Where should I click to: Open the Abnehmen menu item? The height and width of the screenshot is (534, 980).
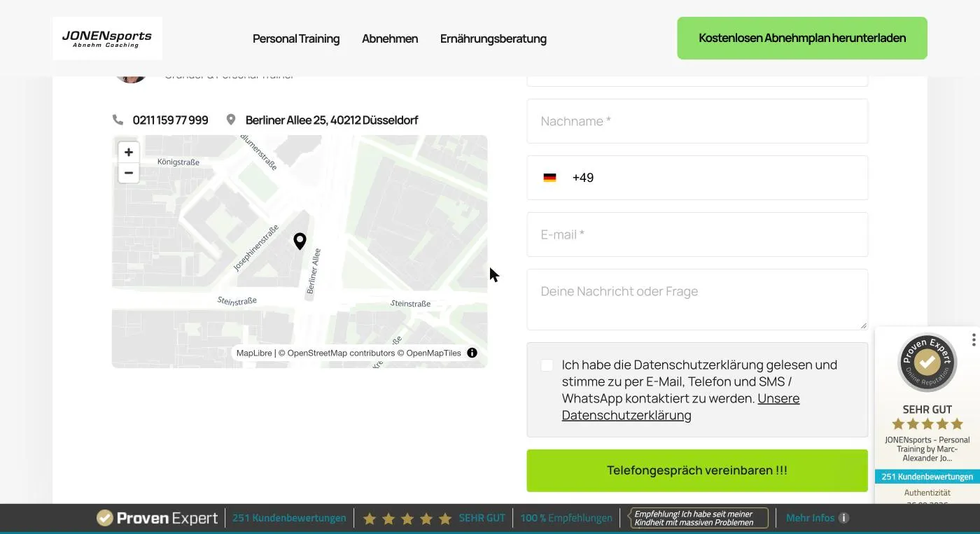390,38
